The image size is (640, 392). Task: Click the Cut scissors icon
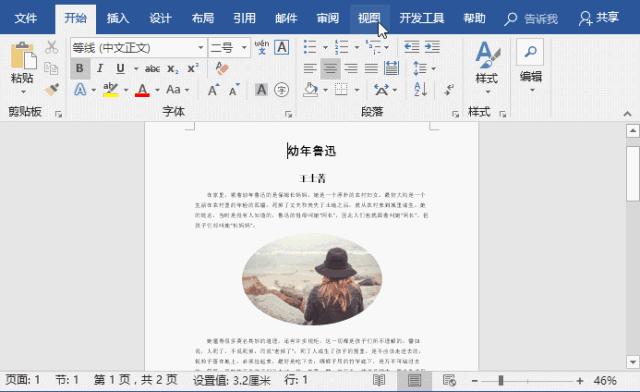click(x=51, y=47)
